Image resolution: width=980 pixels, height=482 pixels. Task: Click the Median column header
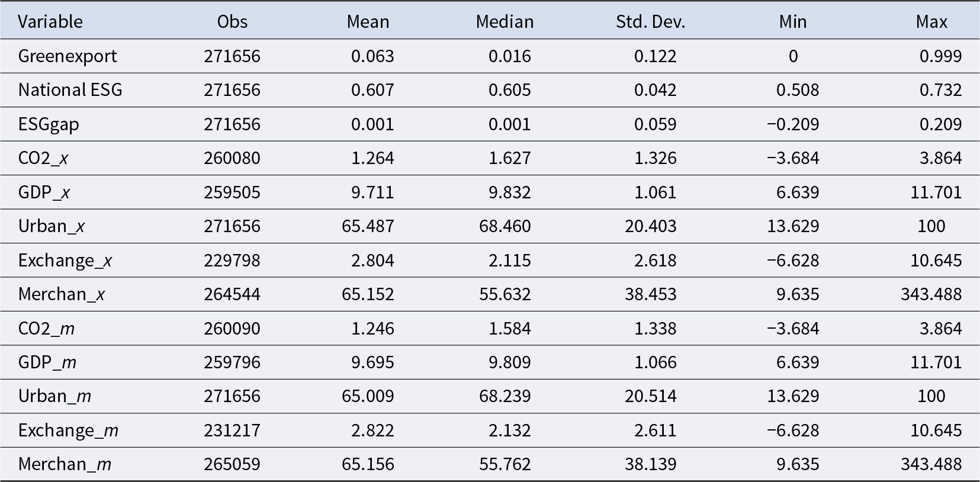point(505,22)
